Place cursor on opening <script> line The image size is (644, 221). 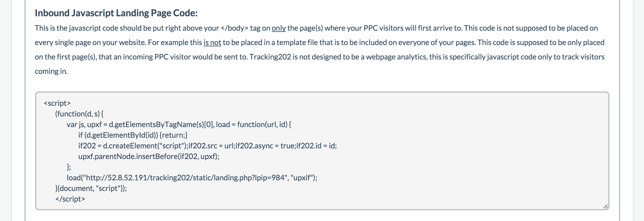coord(57,103)
